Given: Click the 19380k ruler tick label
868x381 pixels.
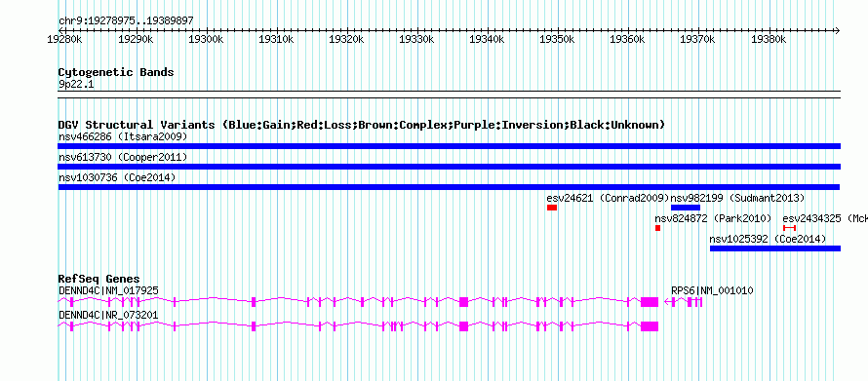Looking at the screenshot, I should (769, 40).
